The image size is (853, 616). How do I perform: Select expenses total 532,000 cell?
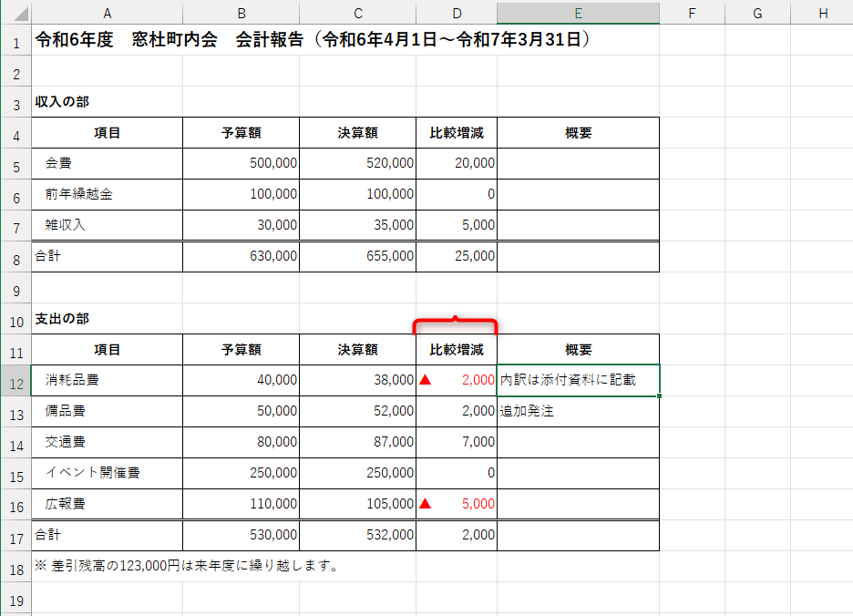(357, 536)
